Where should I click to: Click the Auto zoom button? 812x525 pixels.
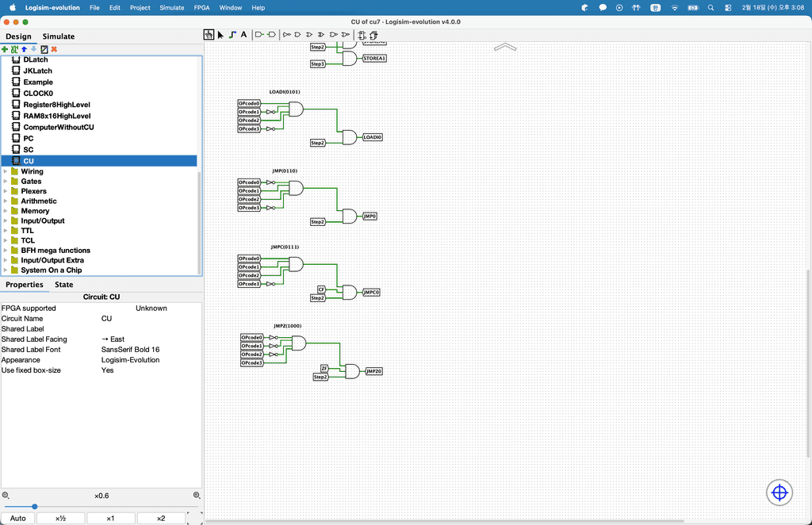(17, 518)
